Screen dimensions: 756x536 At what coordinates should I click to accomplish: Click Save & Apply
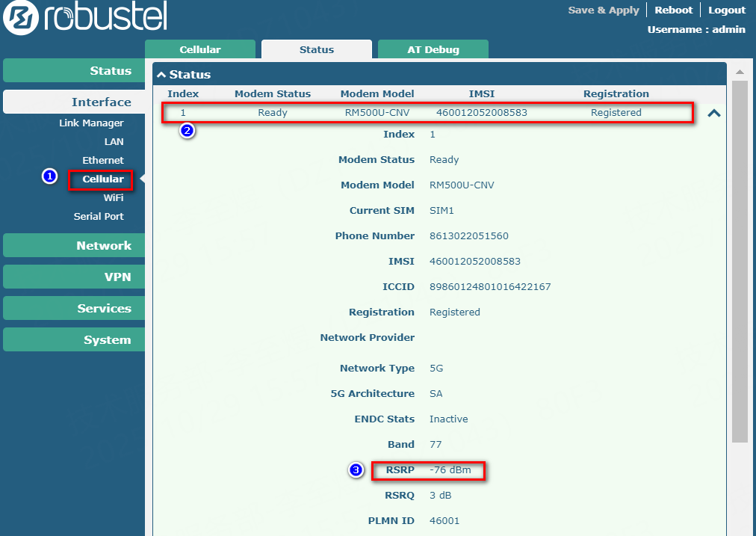click(x=603, y=10)
